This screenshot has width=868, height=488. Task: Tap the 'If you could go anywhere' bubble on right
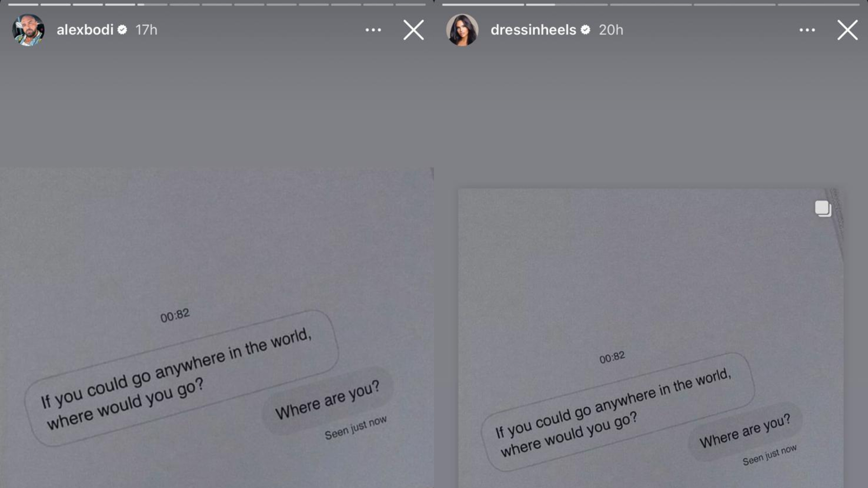coord(618,412)
